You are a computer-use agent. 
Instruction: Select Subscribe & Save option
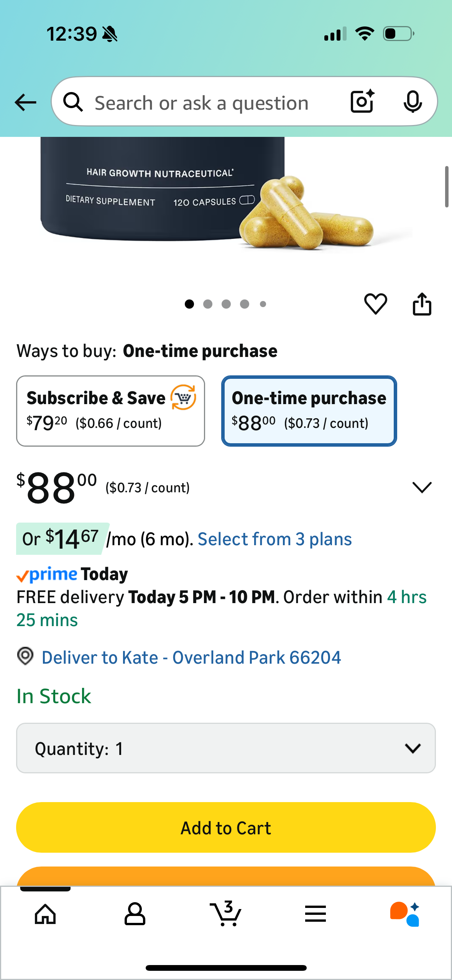coord(110,411)
